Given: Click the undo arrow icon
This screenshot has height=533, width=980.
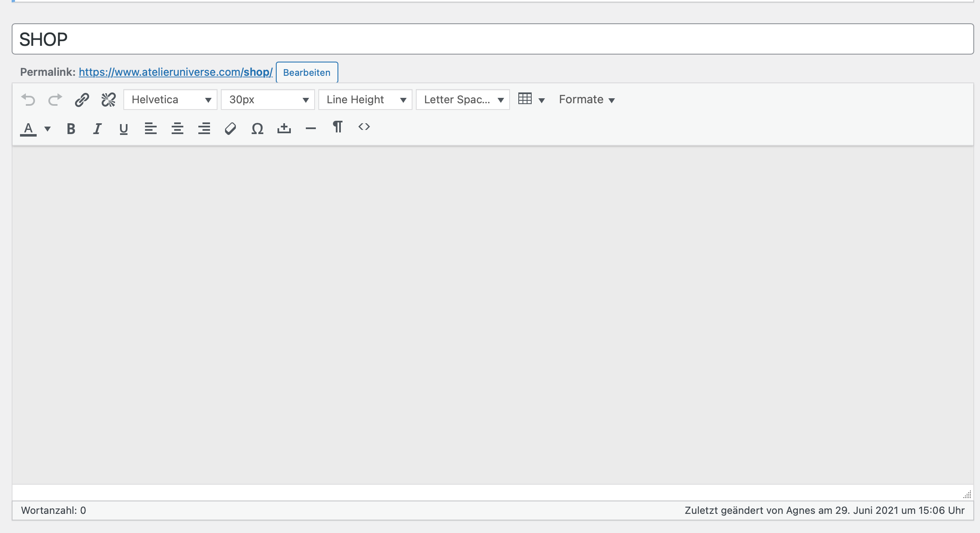Looking at the screenshot, I should (x=28, y=100).
